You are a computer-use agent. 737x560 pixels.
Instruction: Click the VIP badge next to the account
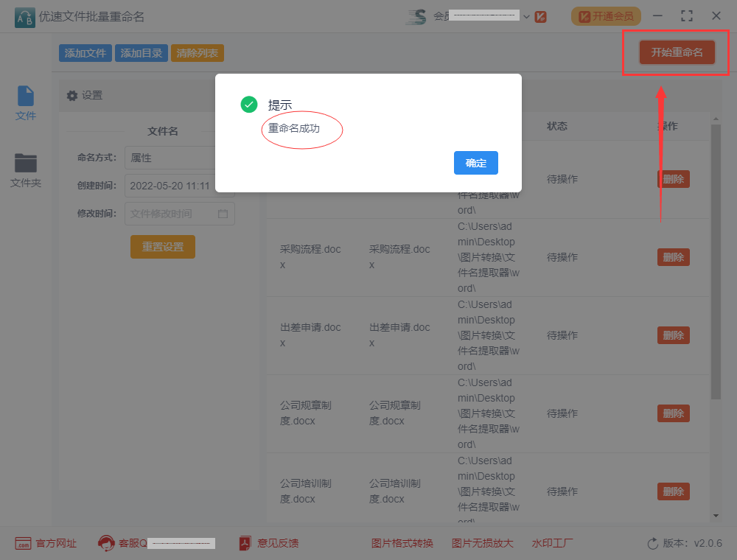pos(540,15)
